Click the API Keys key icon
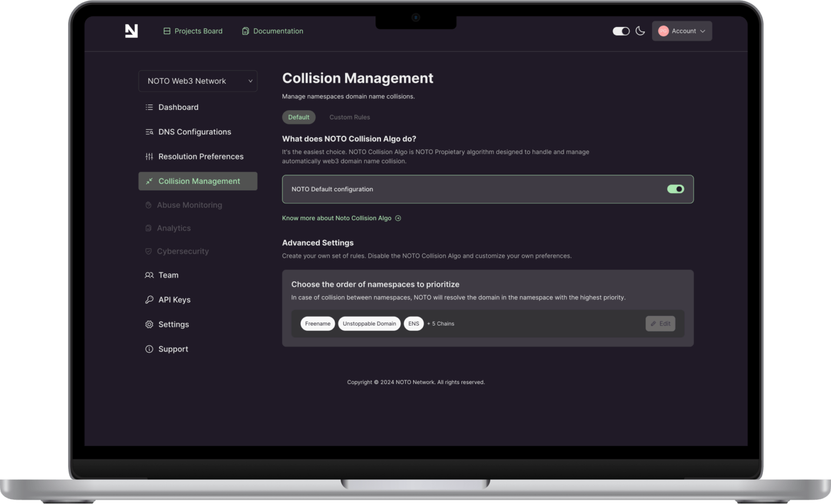Image resolution: width=831 pixels, height=504 pixels. pyautogui.click(x=149, y=299)
